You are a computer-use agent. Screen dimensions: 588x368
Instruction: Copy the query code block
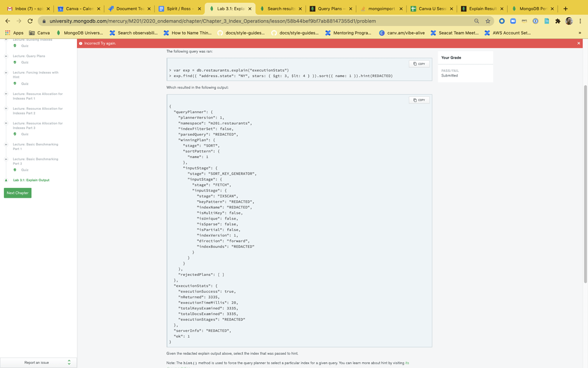(419, 64)
